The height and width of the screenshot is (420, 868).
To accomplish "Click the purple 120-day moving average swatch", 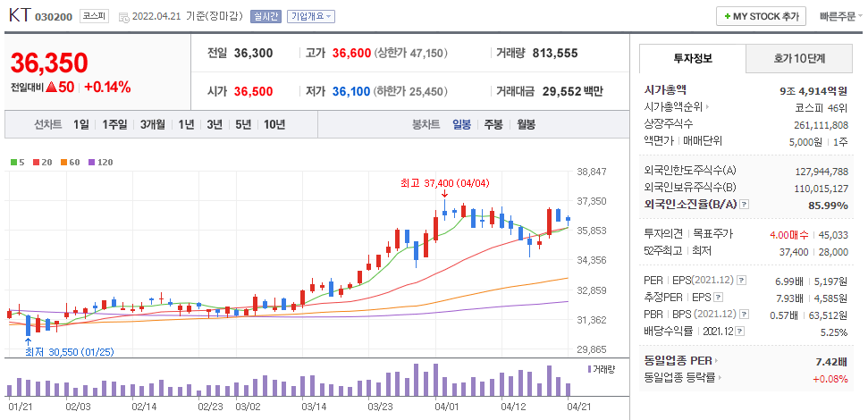I will [x=92, y=162].
